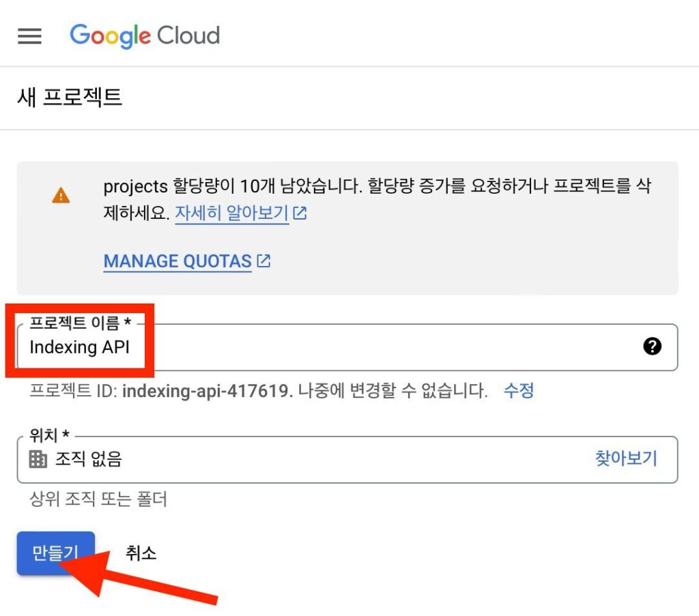Click external link icon beside MANAGE QUOTAS
The width and height of the screenshot is (699, 616).
tap(263, 261)
